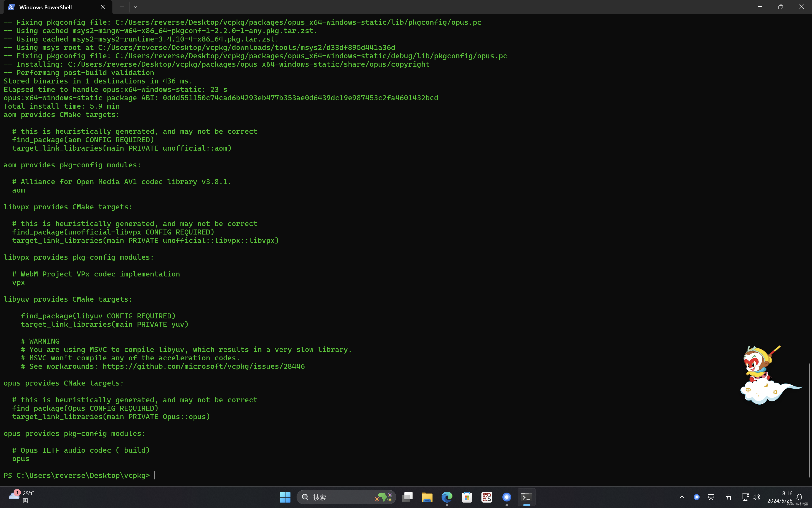
Task: Open the weather widget showing 25°C
Action: [22, 497]
